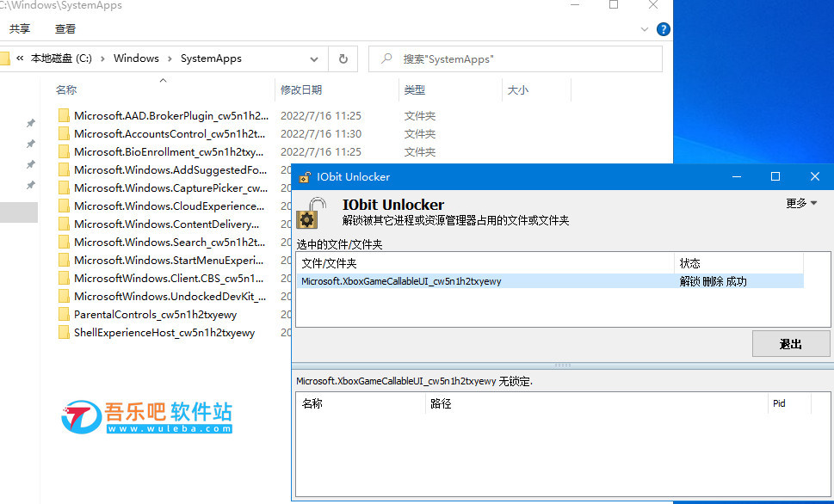Open the 共享 ribbon tab
Screen dimensions: 834x504
pos(20,29)
